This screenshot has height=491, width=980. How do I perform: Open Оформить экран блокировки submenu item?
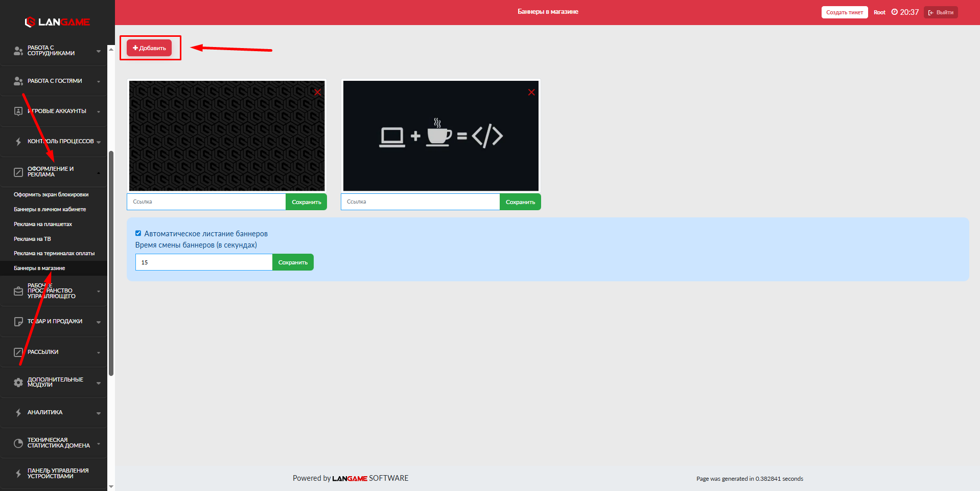51,194
